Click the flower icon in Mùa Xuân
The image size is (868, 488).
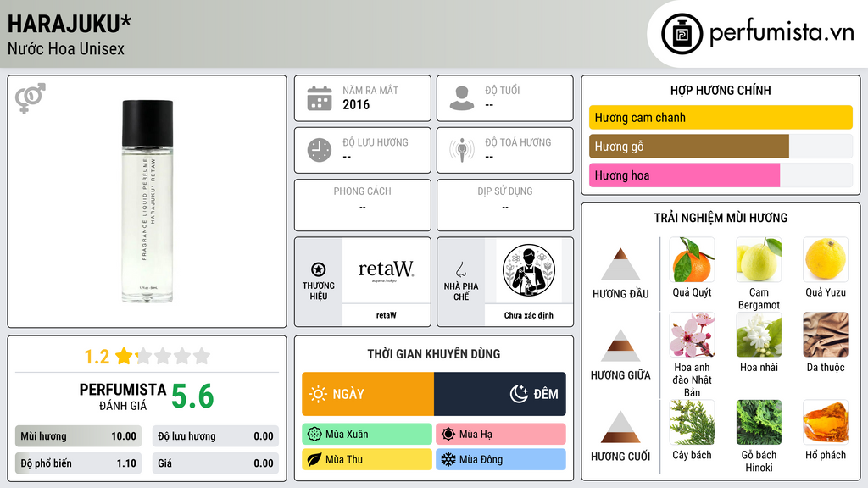pos(314,435)
